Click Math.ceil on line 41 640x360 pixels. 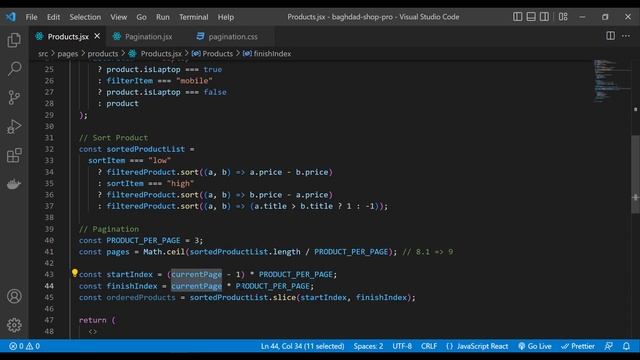click(x=164, y=252)
